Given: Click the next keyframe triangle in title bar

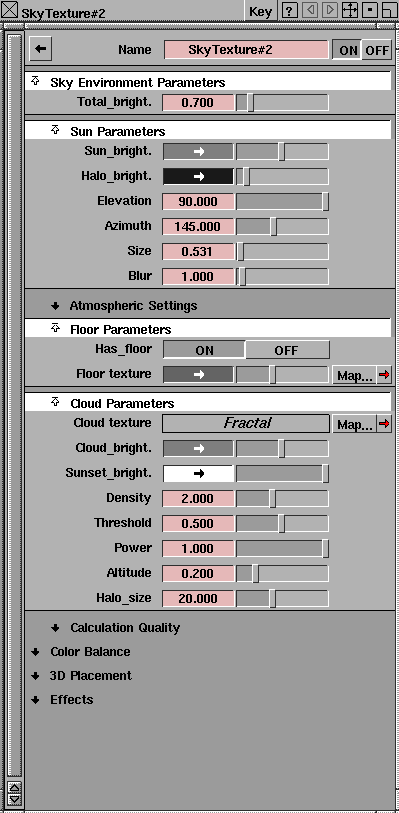Looking at the screenshot, I should (x=330, y=11).
